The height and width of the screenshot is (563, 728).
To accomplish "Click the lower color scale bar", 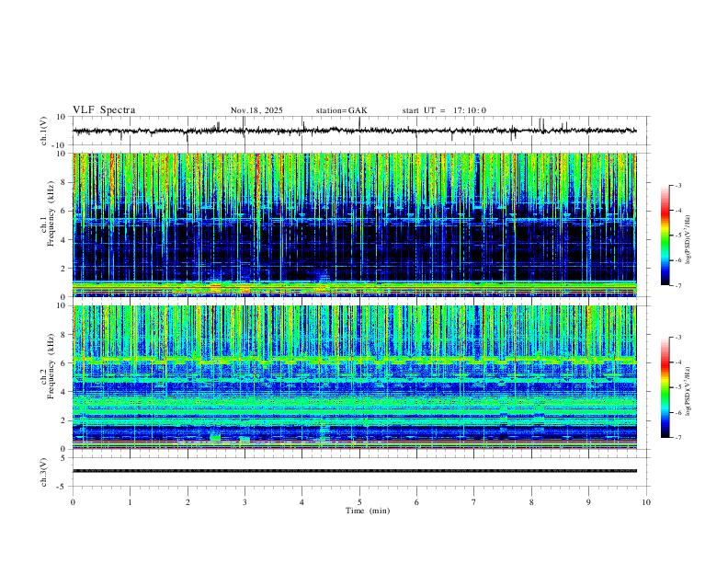I will (x=665, y=387).
